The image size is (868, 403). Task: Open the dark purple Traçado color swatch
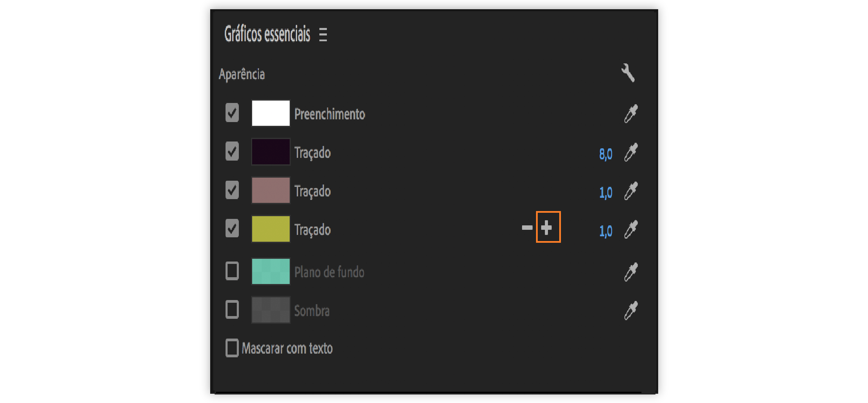(271, 151)
